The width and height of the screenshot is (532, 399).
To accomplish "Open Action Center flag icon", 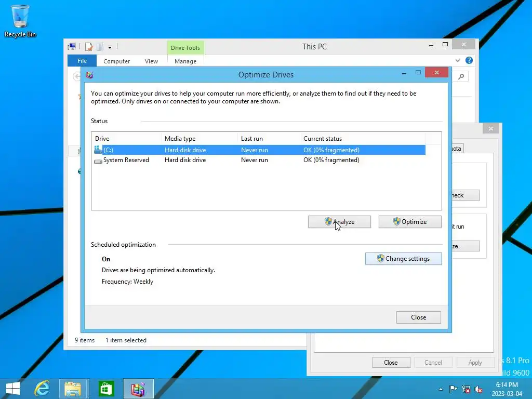I will [453, 389].
